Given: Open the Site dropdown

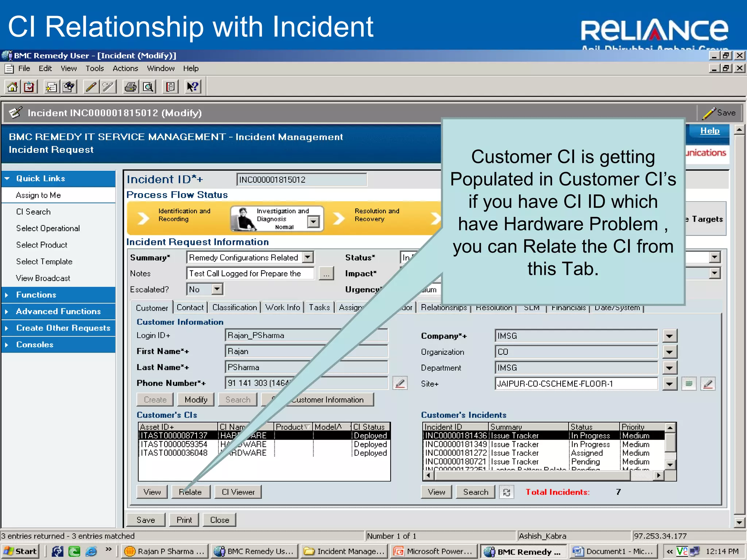Looking at the screenshot, I should point(669,384).
